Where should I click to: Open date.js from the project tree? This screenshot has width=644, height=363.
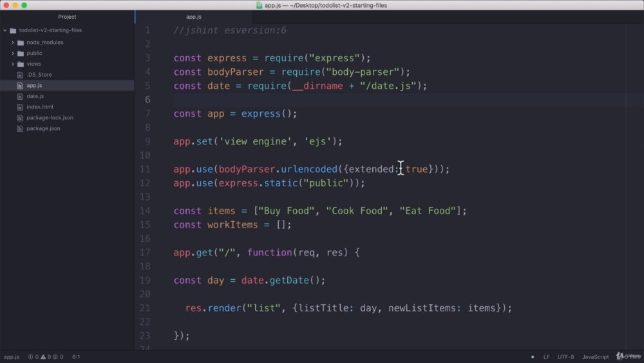(x=35, y=96)
